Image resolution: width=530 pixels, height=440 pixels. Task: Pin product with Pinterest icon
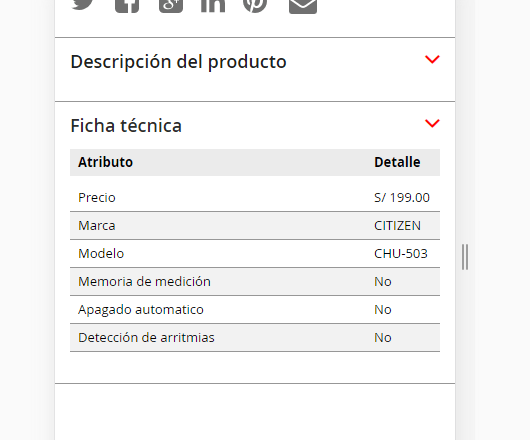[x=255, y=6]
